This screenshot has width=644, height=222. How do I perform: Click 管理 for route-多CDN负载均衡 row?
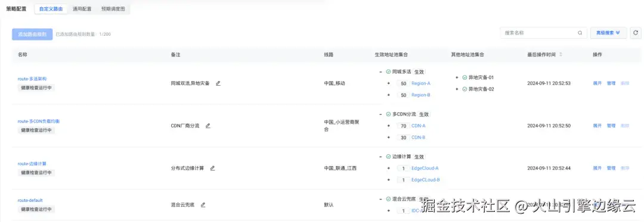tap(611, 126)
